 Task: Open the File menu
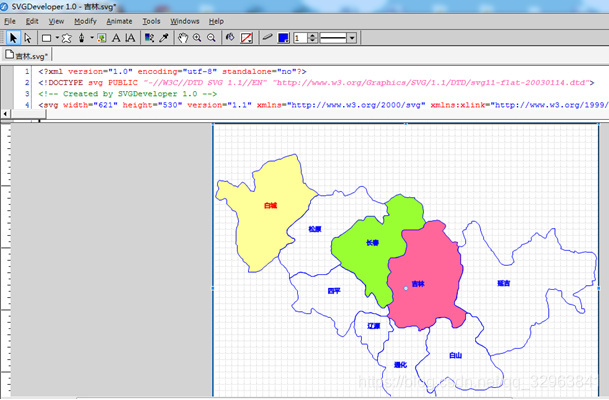click(x=10, y=21)
